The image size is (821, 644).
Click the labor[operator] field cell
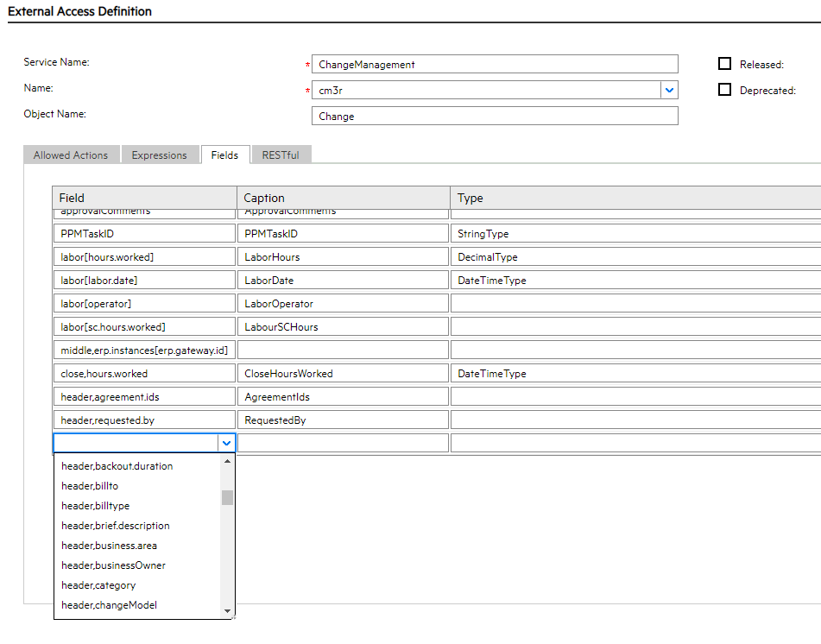[x=144, y=304]
